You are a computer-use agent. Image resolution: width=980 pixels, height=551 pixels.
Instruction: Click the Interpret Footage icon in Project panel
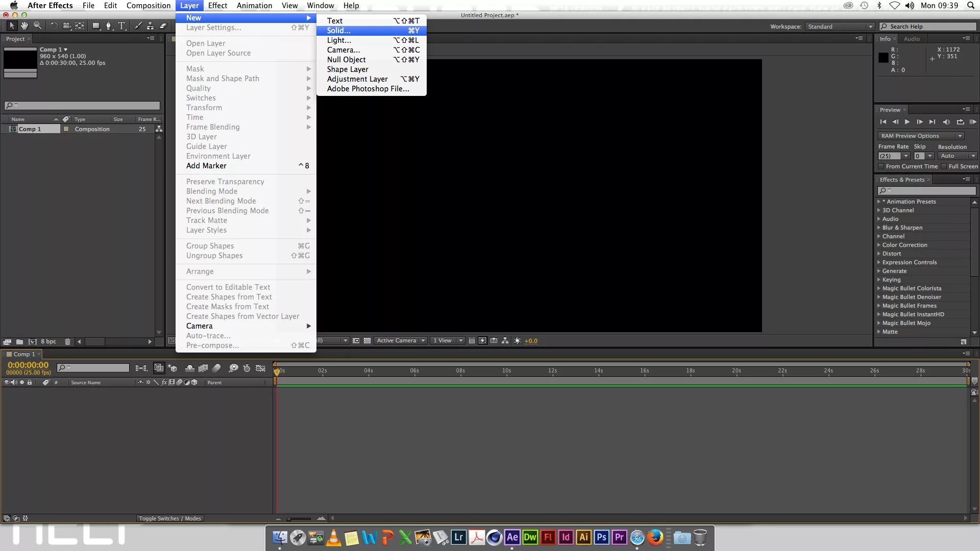coord(7,341)
